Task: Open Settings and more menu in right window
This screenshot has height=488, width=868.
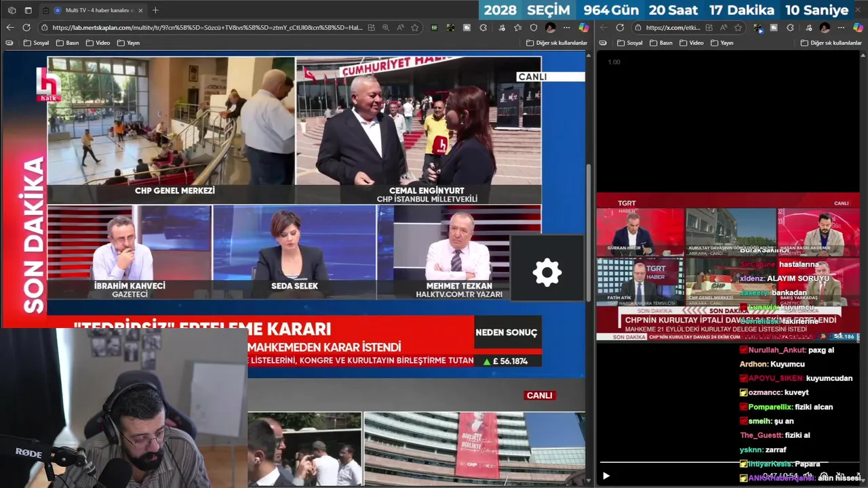Action: [841, 28]
